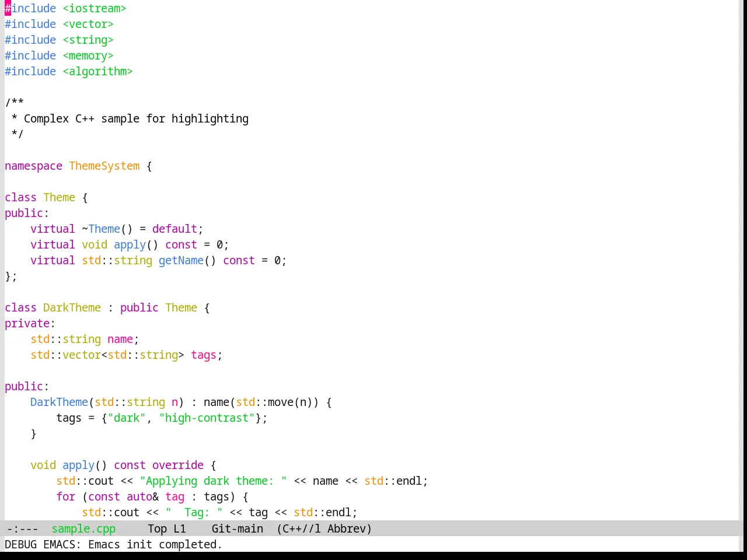Click the sample.cpp buffer name in mode line
This screenshot has width=747, height=560.
click(83, 528)
